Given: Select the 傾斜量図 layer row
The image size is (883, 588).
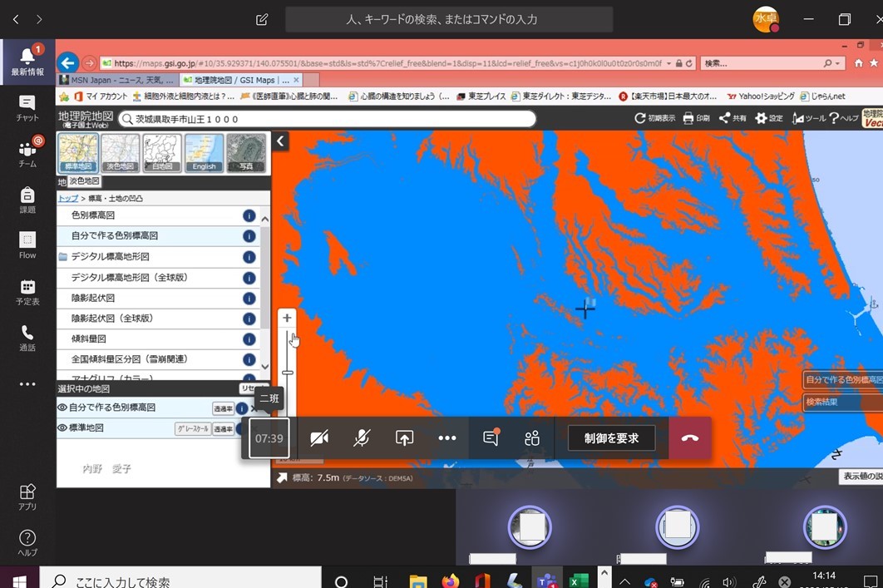Looking at the screenshot, I should coord(158,339).
